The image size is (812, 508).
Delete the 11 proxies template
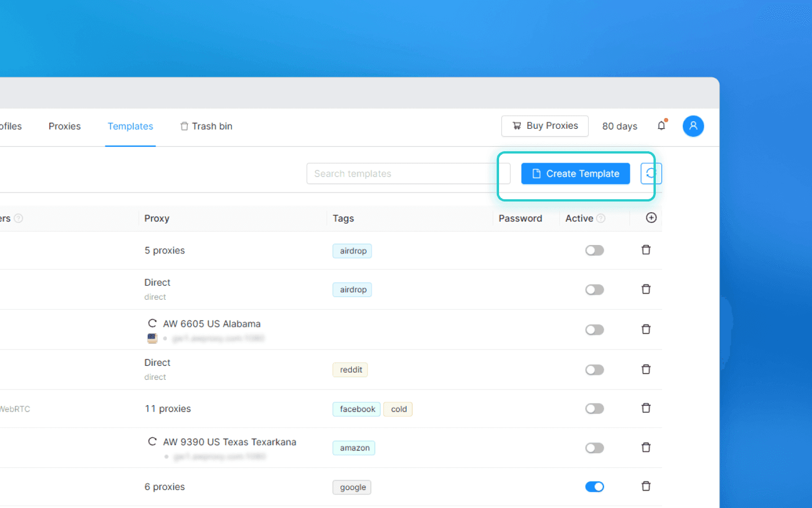pos(646,409)
